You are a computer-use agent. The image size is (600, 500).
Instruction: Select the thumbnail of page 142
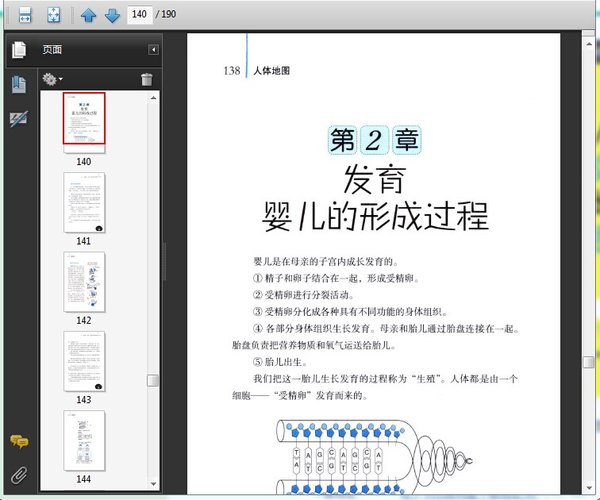[84, 282]
